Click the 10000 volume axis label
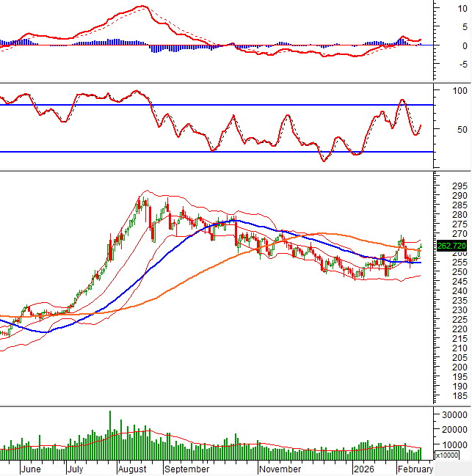The width and height of the screenshot is (472, 476). (452, 444)
